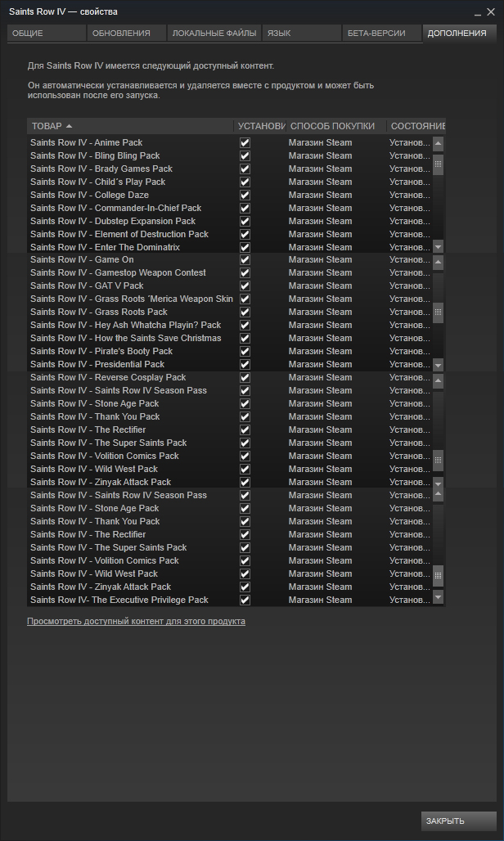Uncheck the Anime Pack install checkbox
The image size is (504, 841).
coord(245,142)
